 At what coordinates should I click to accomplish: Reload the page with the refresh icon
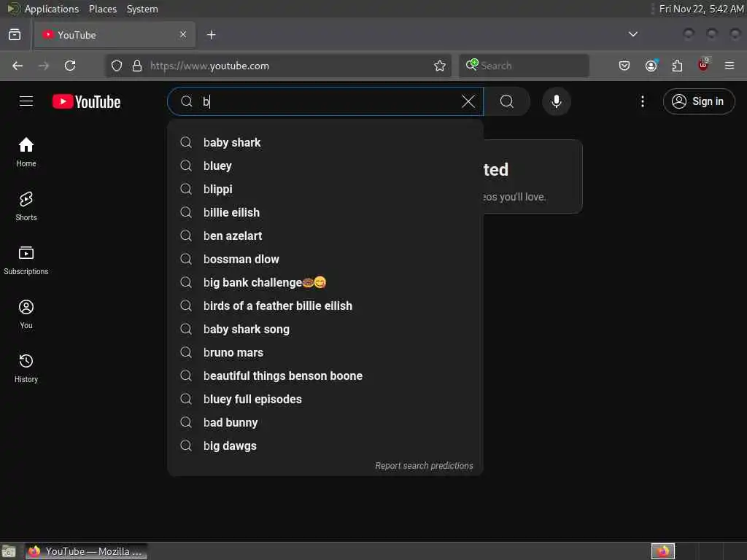point(70,66)
